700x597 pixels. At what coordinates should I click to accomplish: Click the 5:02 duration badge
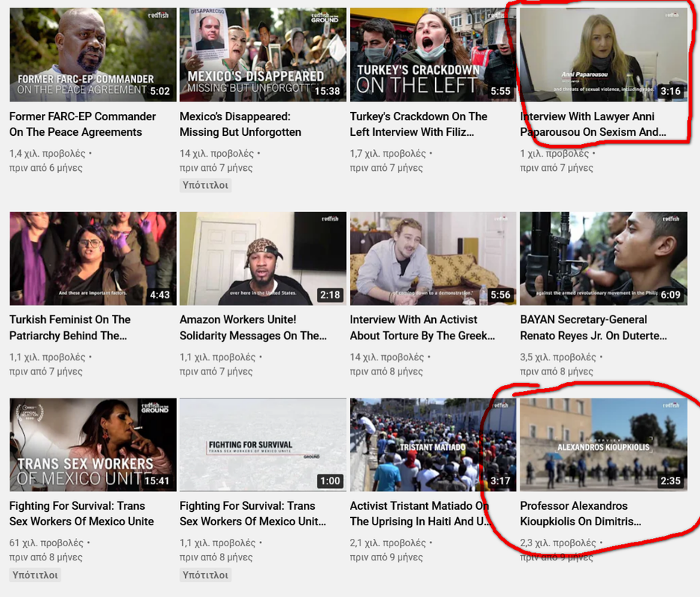pyautogui.click(x=160, y=91)
